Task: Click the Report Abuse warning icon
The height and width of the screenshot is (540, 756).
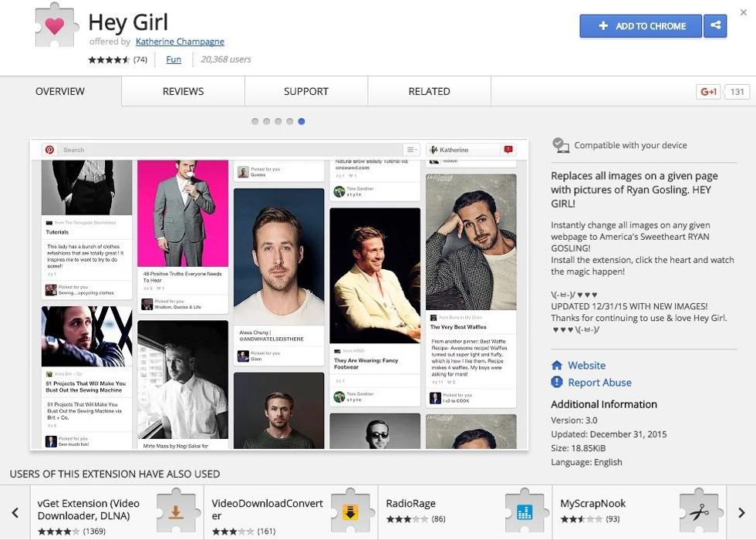Action: coord(557,383)
